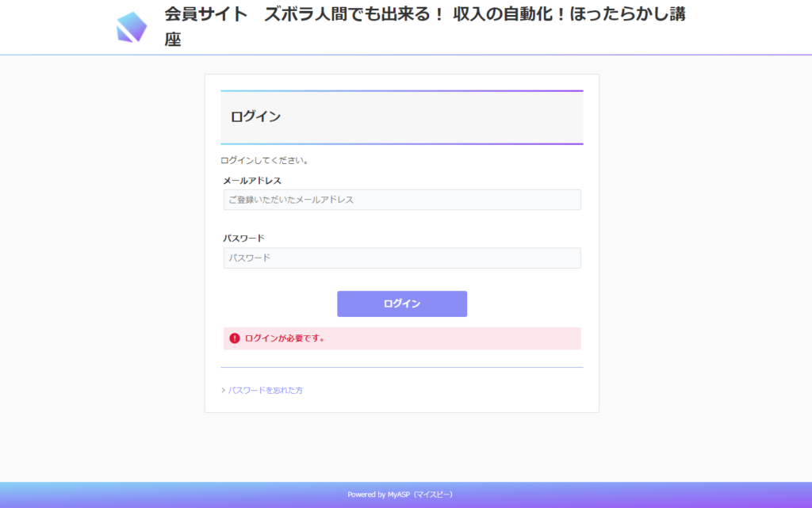Click the site logo icon in header
Screen dimensions: 812x508
pyautogui.click(x=132, y=27)
